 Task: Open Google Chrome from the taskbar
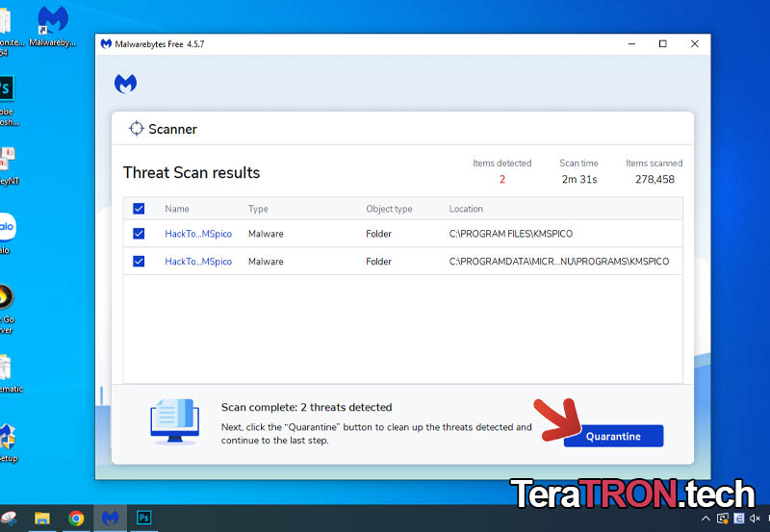pyautogui.click(x=76, y=518)
